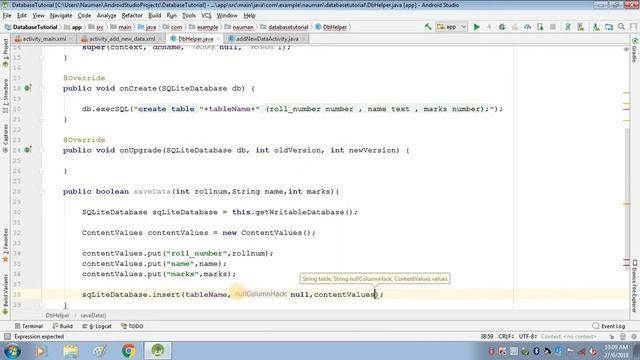Open the app run configuration dropdown

click(x=451, y=27)
